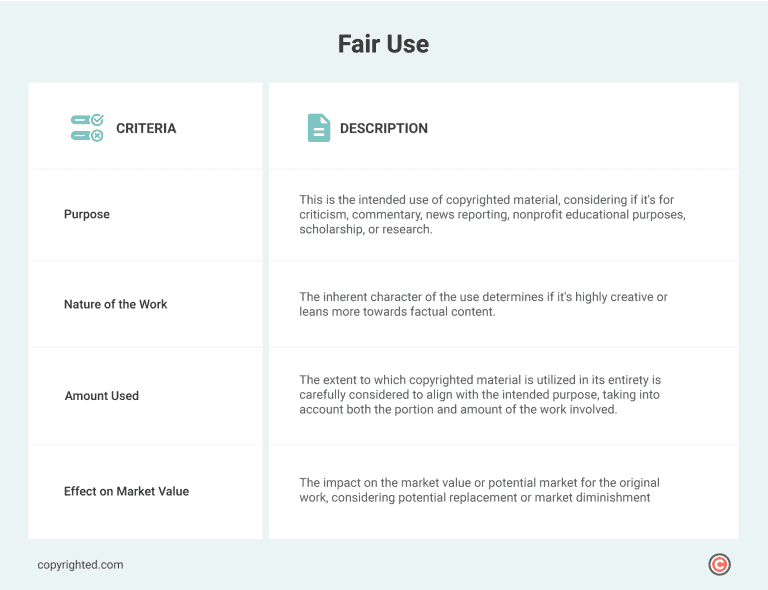The height and width of the screenshot is (590, 768).
Task: Click the Criteria checklist icon
Action: pyautogui.click(x=87, y=128)
